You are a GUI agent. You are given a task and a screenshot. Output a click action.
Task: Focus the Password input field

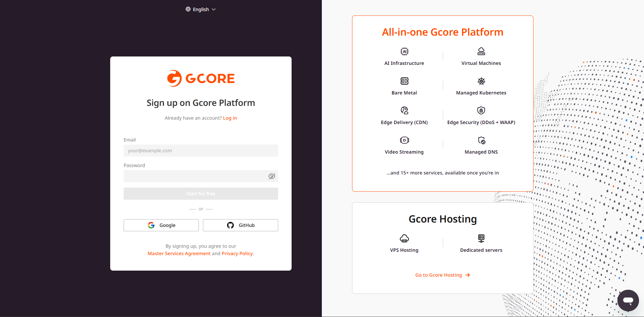201,176
